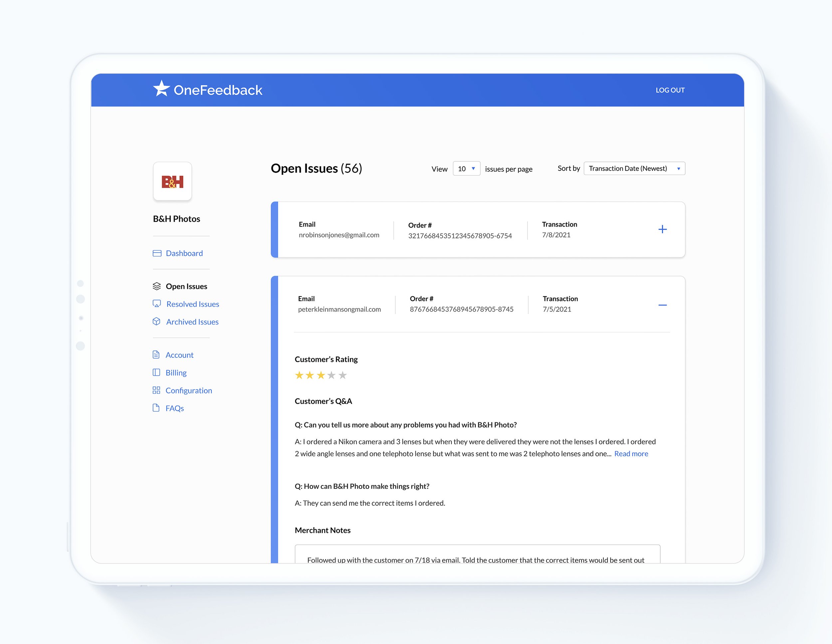Click email peterkleinmansongmail.com

(x=339, y=310)
